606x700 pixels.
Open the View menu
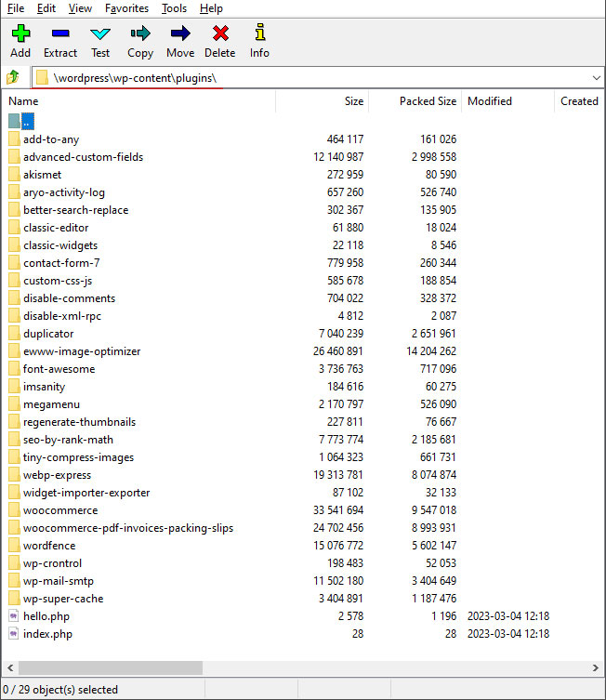80,8
